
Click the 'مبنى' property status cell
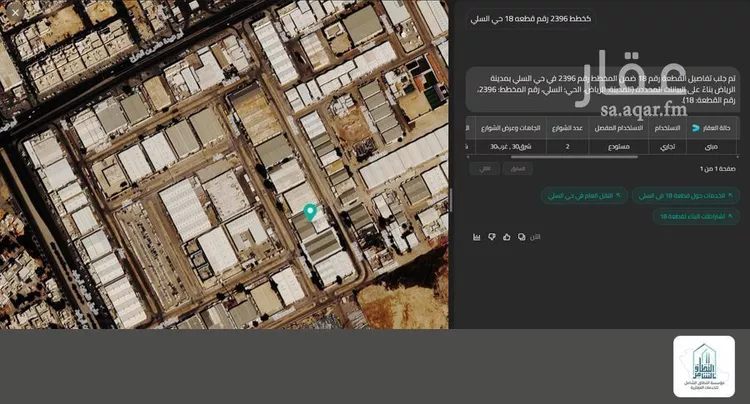point(711,147)
